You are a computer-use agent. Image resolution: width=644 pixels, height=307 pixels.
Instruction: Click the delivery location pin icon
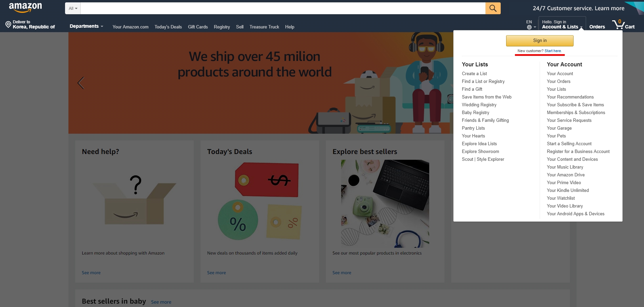point(8,24)
